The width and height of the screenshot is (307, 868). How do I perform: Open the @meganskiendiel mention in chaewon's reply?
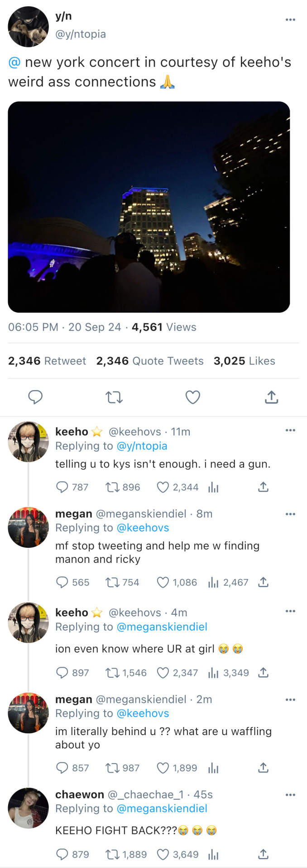[x=162, y=808]
